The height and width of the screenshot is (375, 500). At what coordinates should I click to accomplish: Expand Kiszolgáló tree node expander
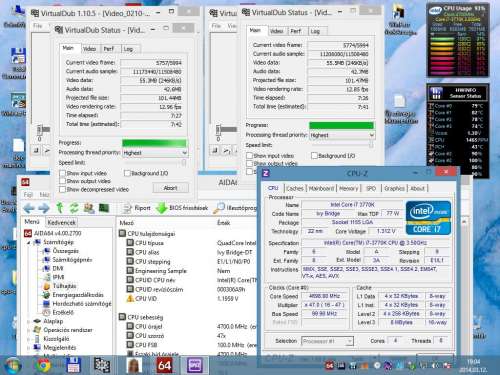[x=29, y=339]
